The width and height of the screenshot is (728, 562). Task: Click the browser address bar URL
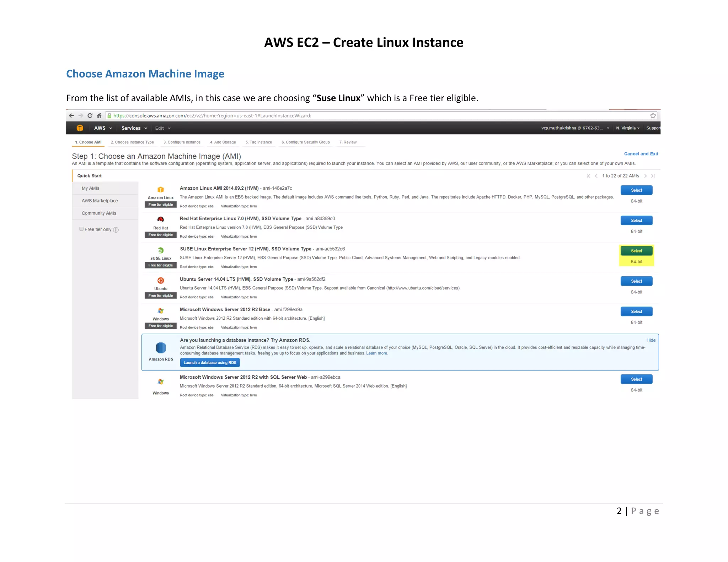coord(212,115)
